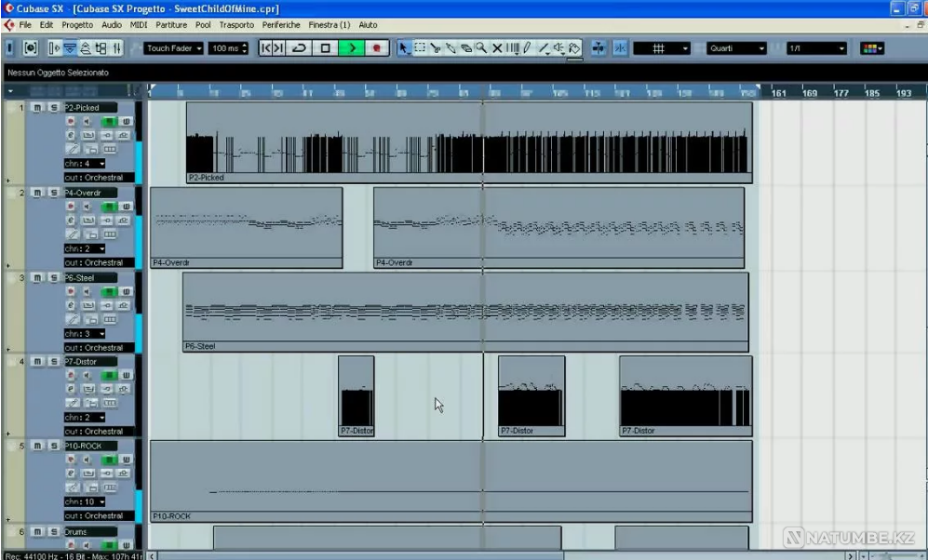Screen dimensions: 928x560
Task: Open the Trasporto menu
Action: click(x=236, y=24)
